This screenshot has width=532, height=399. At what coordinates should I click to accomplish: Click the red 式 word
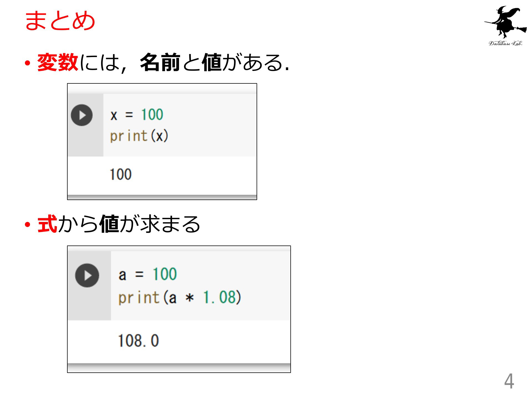(x=47, y=224)
